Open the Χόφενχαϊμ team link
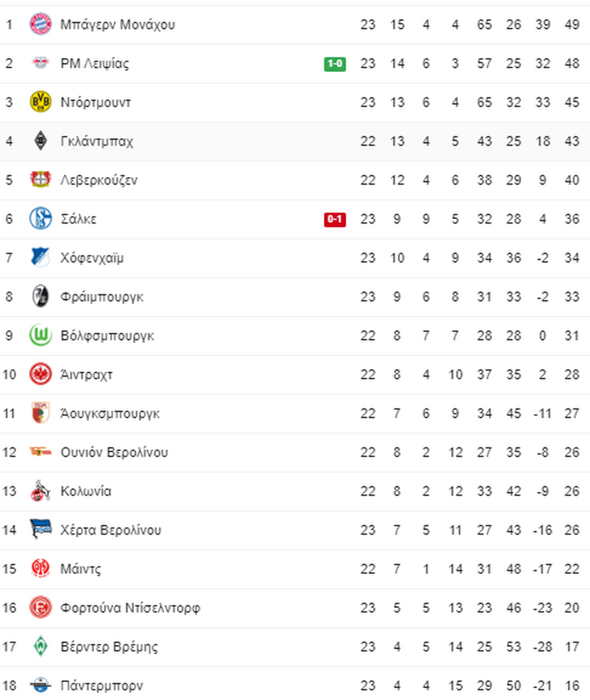The height and width of the screenshot is (700, 590). [92, 257]
